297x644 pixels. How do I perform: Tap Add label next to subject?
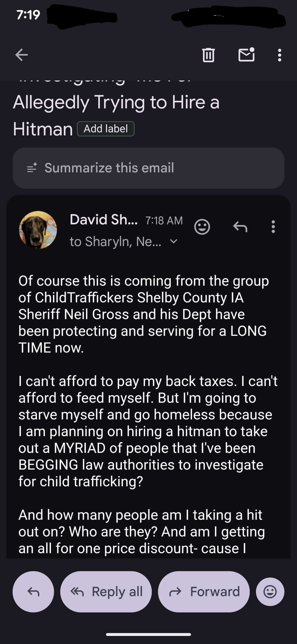(x=106, y=129)
